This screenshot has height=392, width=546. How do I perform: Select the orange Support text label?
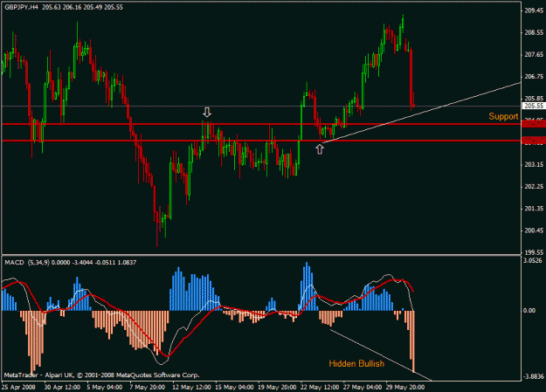pos(503,117)
